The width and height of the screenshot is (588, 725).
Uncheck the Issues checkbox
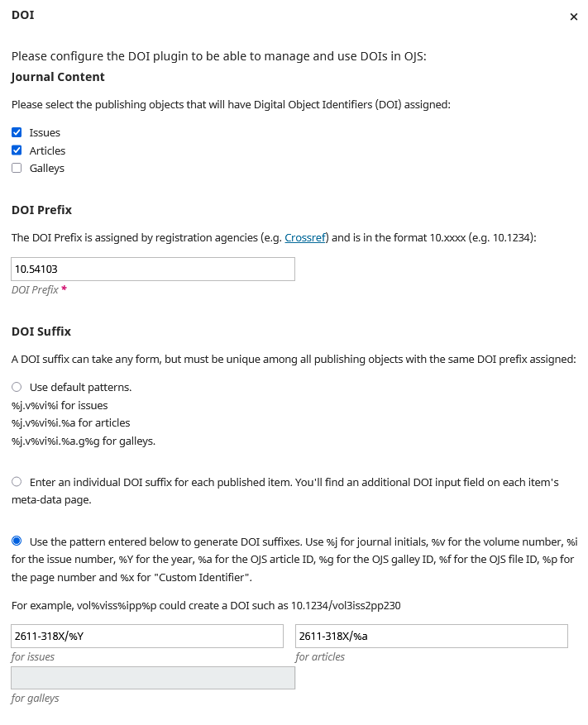(x=17, y=132)
